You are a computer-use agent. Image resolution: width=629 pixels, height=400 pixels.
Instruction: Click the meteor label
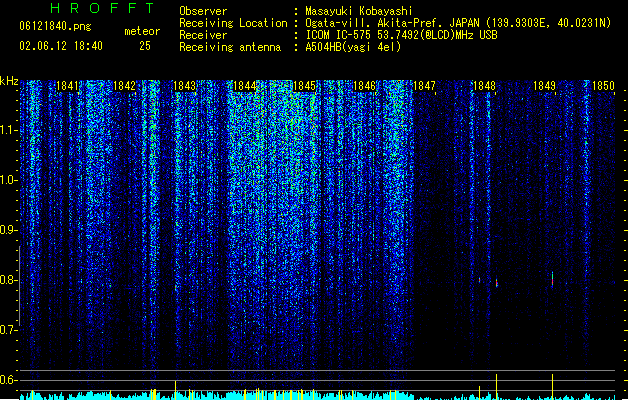coord(142,31)
